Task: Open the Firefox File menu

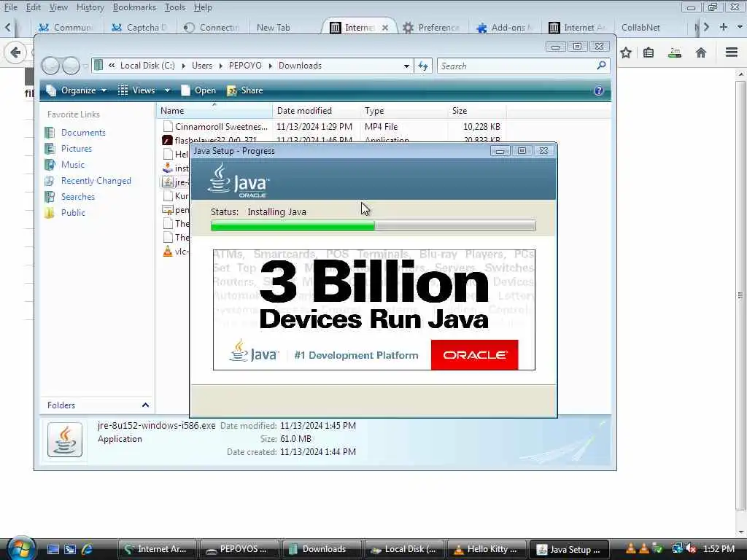Action: click(10, 7)
